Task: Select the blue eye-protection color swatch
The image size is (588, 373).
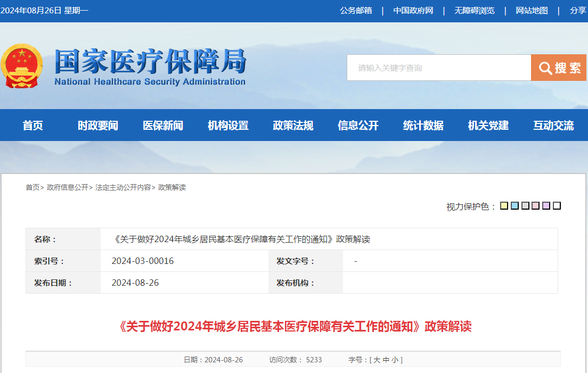Action: coord(514,206)
